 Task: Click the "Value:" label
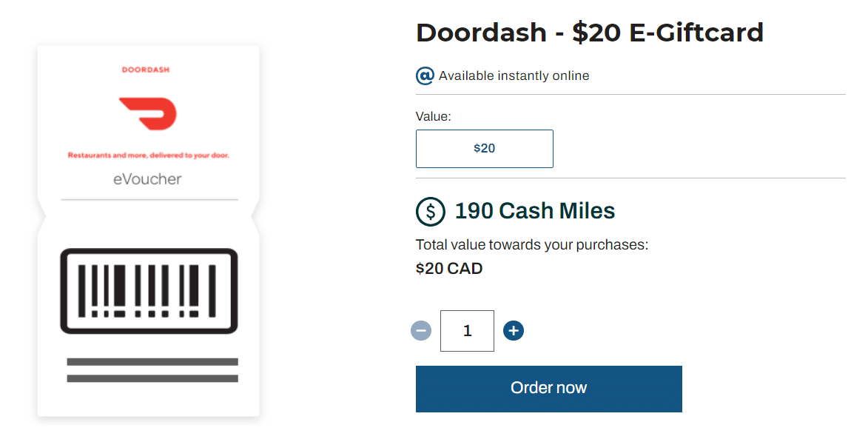434,116
